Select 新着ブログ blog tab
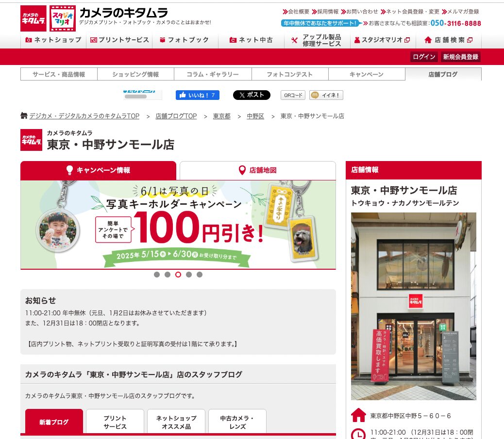The width and height of the screenshot is (504, 439). [x=54, y=422]
